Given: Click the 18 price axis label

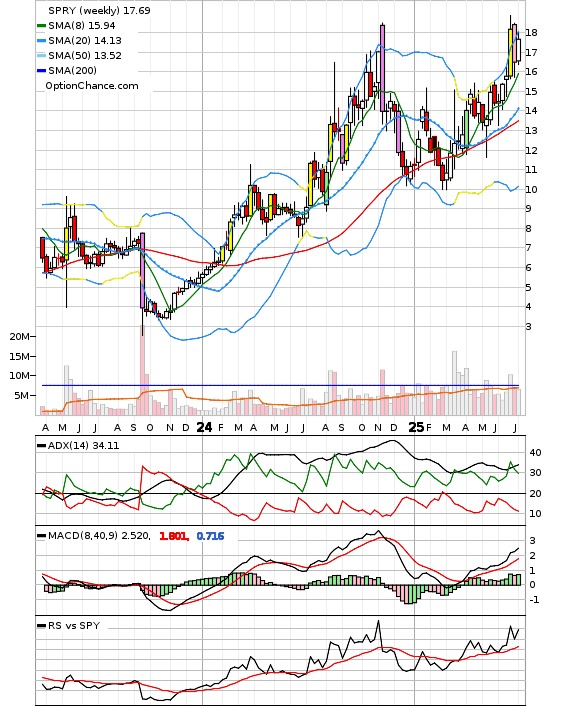Looking at the screenshot, I should [x=531, y=32].
